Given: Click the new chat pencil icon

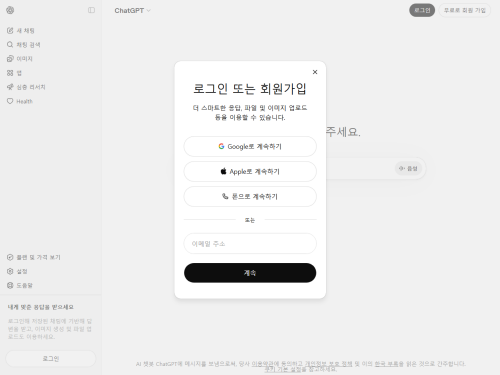Looking at the screenshot, I should point(10,31).
